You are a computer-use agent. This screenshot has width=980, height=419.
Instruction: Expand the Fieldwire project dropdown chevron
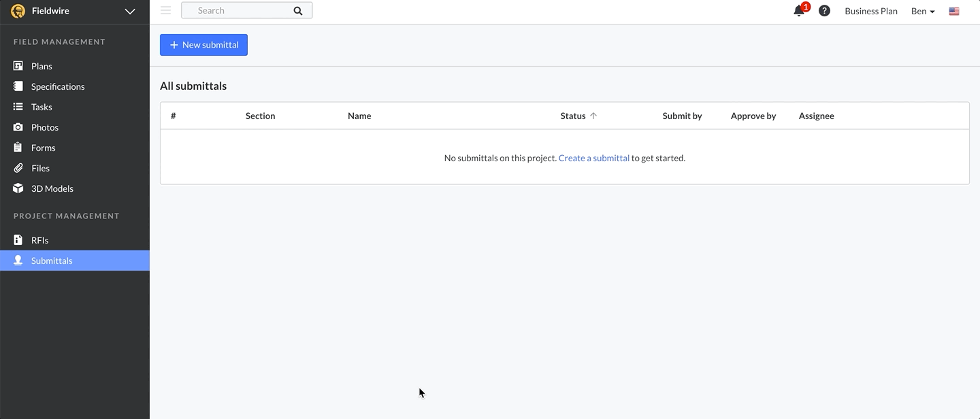(x=130, y=12)
